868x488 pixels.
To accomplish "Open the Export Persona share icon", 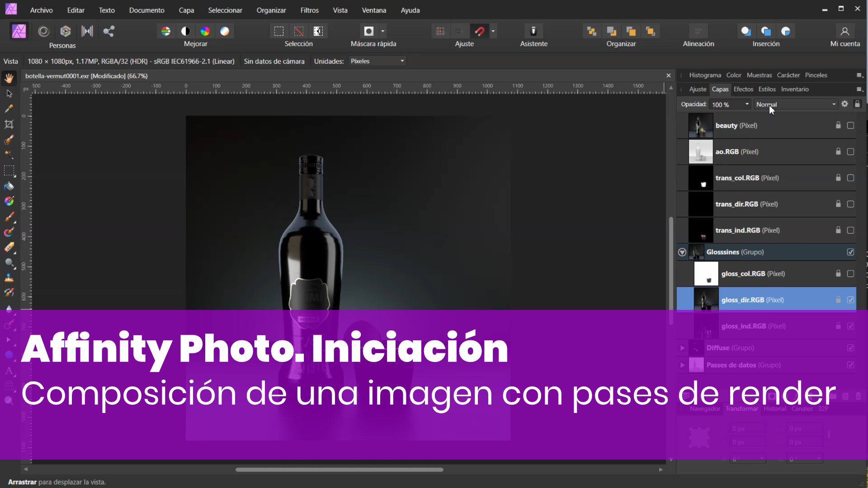I will point(108,31).
